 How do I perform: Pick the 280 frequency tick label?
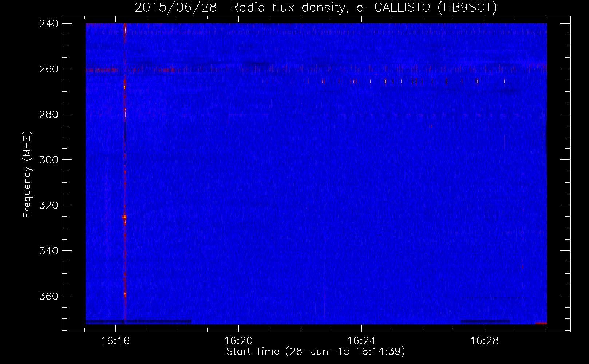(x=49, y=114)
